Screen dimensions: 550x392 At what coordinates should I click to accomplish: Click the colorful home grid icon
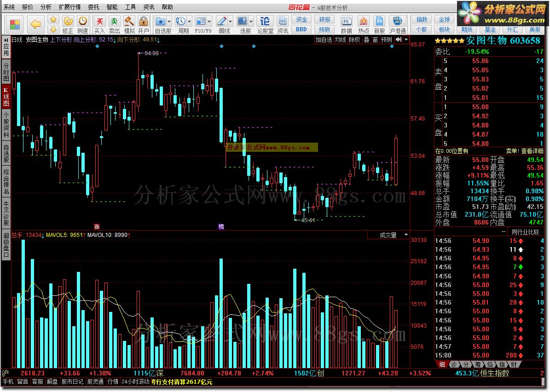[x=15, y=24]
